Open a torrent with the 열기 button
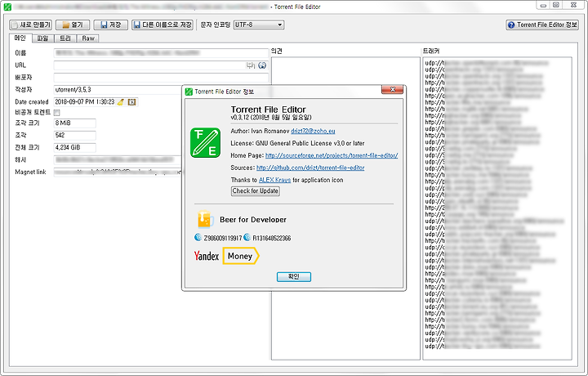Image resolution: width=588 pixels, height=376 pixels. [73, 25]
